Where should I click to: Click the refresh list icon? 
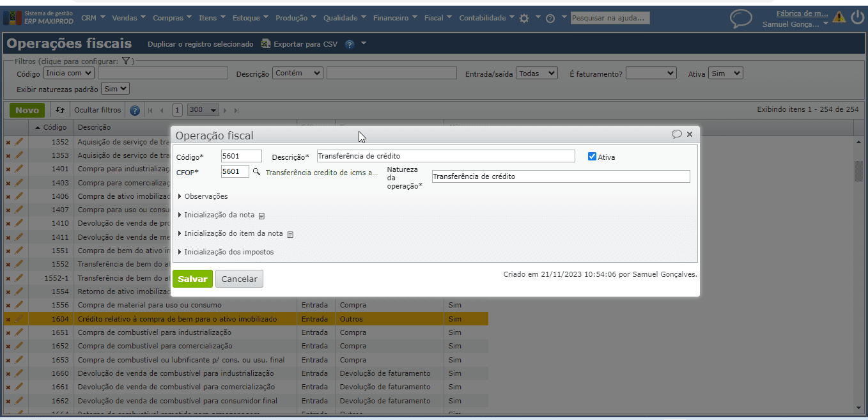point(60,110)
